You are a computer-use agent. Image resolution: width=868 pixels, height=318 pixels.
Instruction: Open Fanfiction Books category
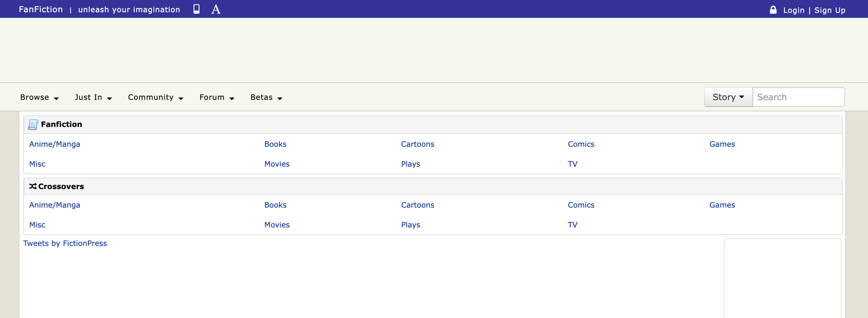(275, 144)
